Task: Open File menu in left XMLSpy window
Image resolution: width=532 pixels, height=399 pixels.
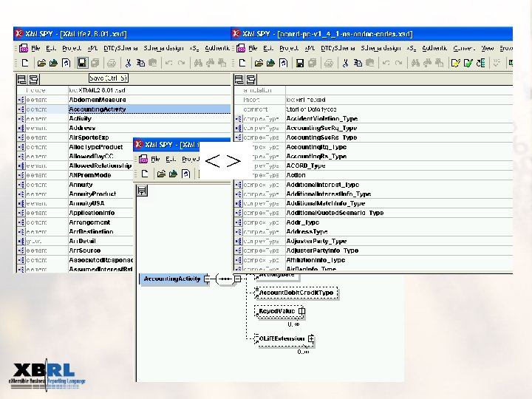Action: click(35, 48)
